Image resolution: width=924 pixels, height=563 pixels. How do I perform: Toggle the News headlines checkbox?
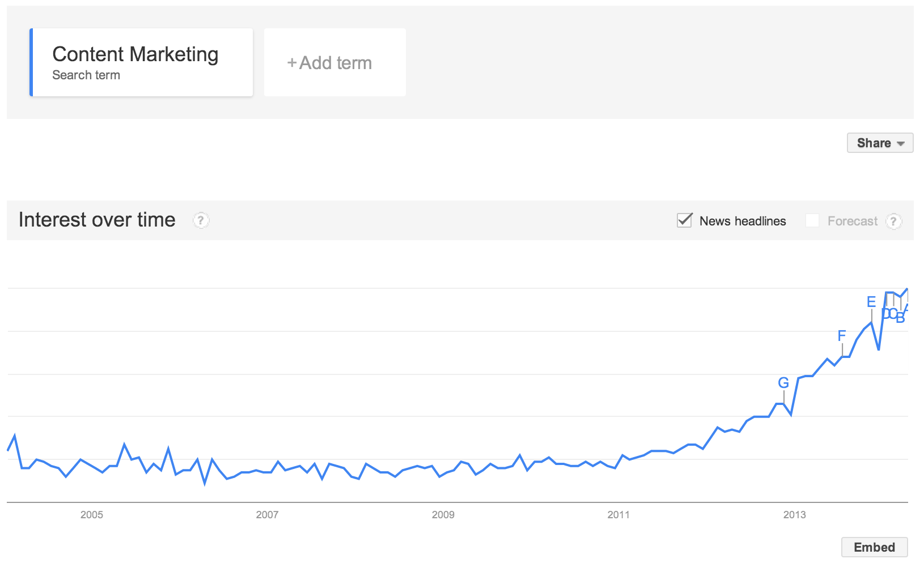pyautogui.click(x=685, y=220)
